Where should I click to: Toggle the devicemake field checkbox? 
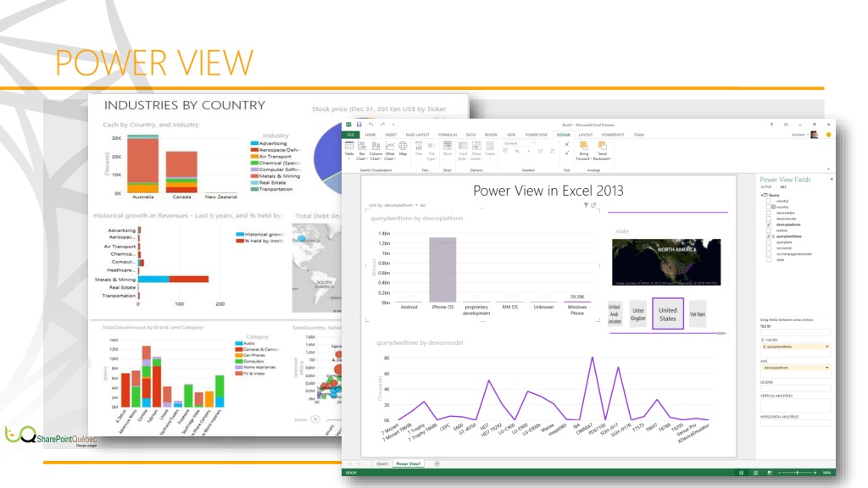768,213
